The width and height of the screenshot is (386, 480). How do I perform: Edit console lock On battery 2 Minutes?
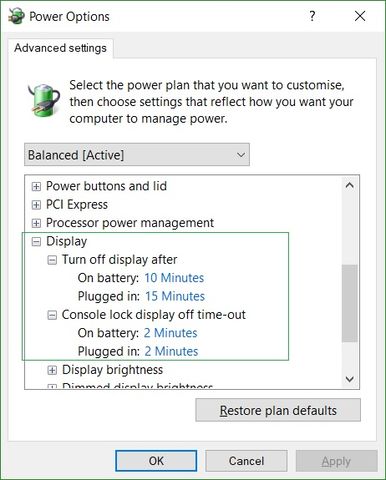(x=171, y=333)
